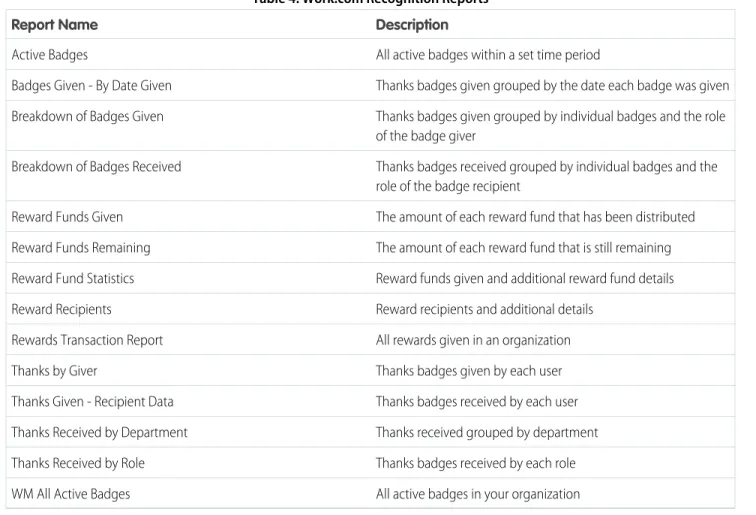The image size is (756, 515).
Task: Click Reward Funds Remaining report name
Action: [81, 248]
